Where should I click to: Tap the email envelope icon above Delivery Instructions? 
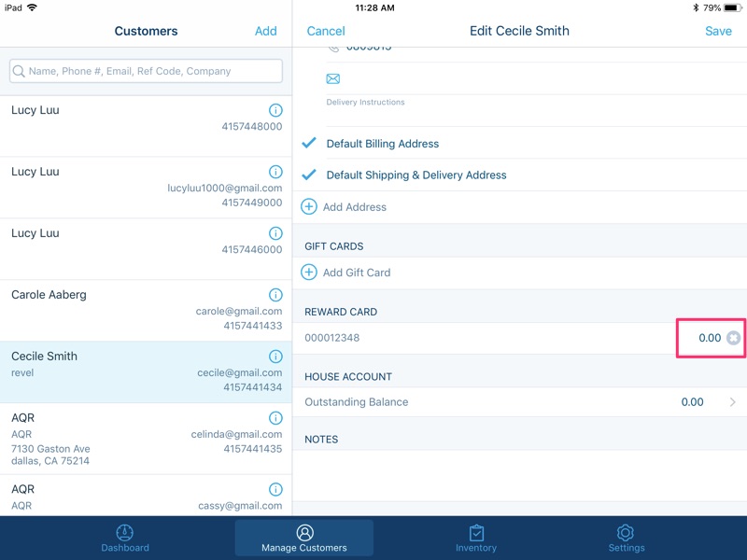332,79
